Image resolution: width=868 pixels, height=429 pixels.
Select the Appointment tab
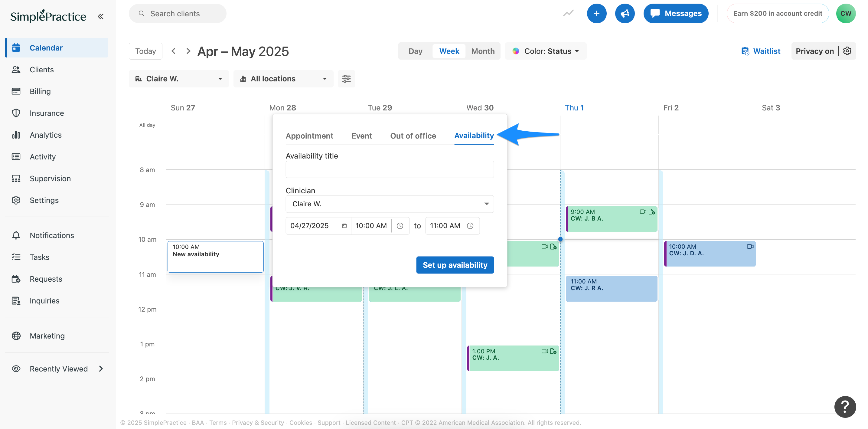[309, 136]
